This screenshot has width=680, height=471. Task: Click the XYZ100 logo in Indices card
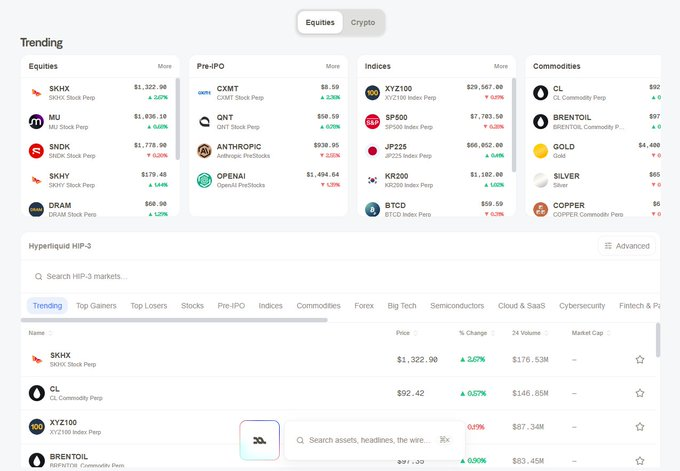pos(373,93)
